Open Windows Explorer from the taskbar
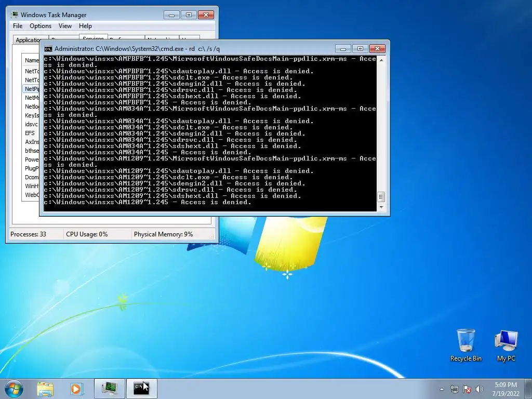The width and height of the screenshot is (532, 399). (45, 389)
